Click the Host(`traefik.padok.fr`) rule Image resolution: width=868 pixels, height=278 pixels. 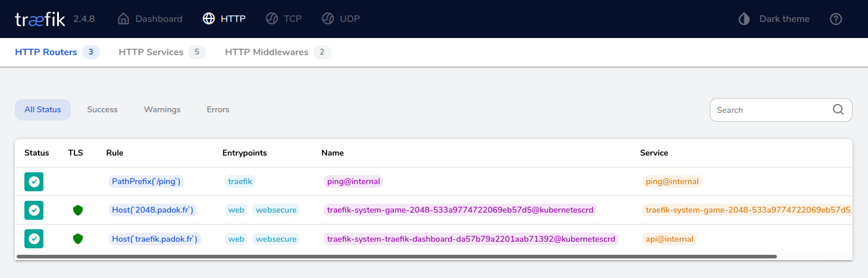[x=156, y=239]
